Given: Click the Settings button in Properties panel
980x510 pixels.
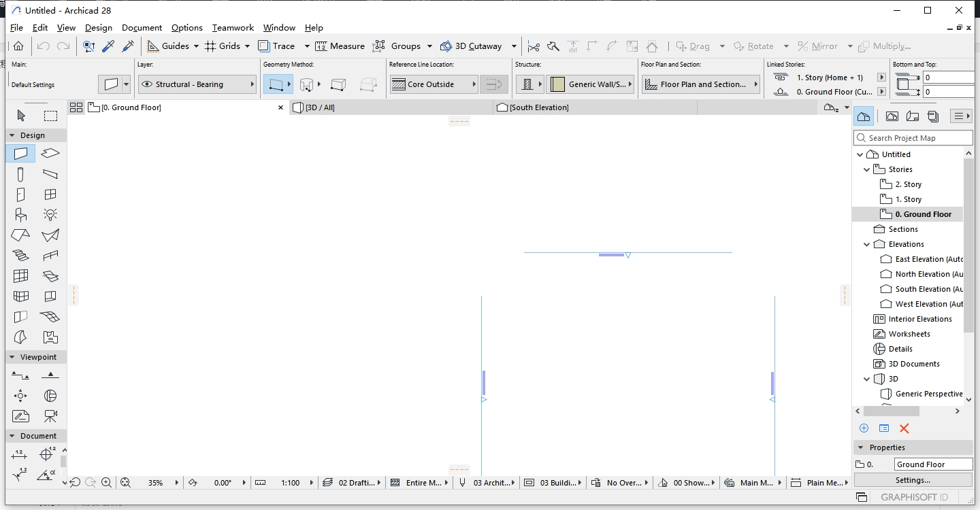Looking at the screenshot, I should coord(913,480).
